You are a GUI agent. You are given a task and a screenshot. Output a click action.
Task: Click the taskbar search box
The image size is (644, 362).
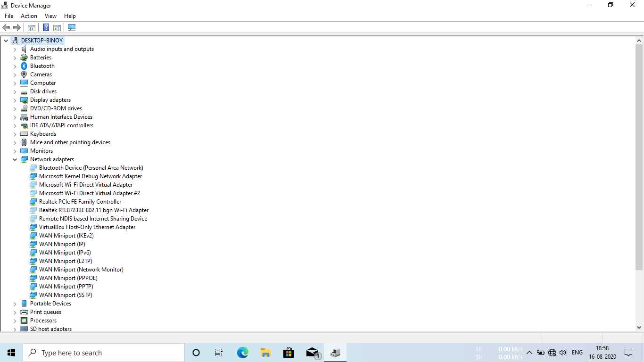click(104, 353)
